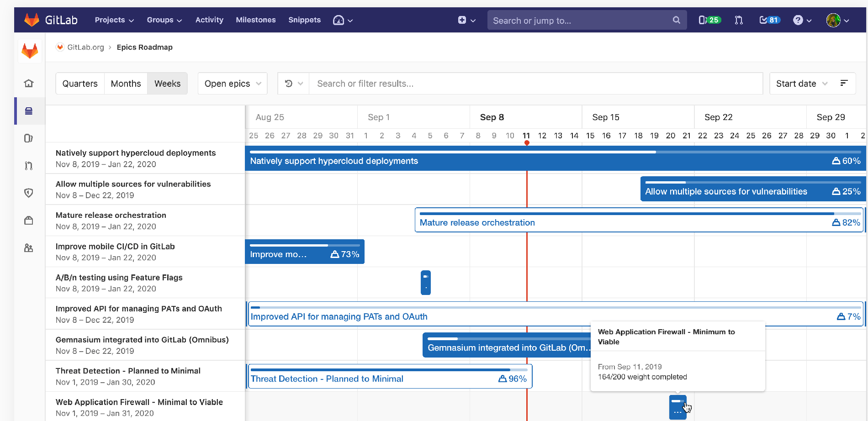Open the Members sidebar icon
The height and width of the screenshot is (421, 868).
29,248
